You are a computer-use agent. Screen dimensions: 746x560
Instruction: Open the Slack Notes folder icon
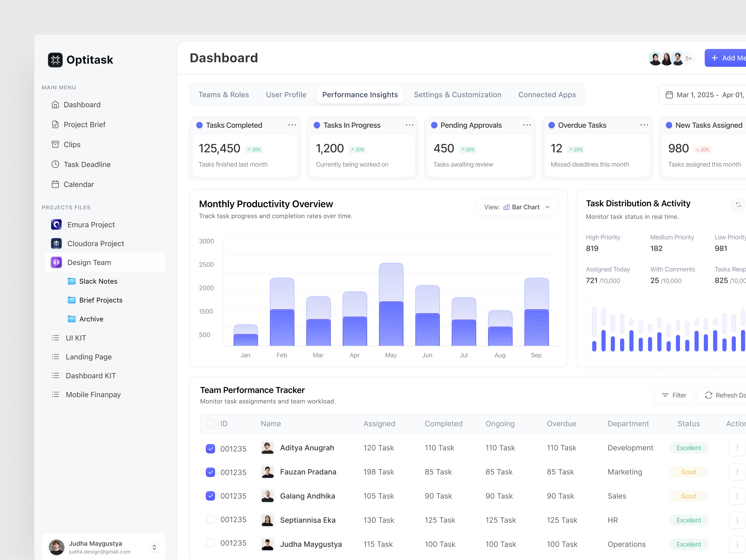point(72,281)
